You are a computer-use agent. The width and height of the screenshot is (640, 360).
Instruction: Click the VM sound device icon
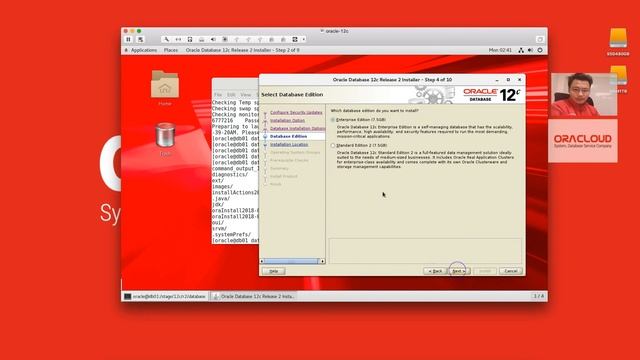click(213, 39)
